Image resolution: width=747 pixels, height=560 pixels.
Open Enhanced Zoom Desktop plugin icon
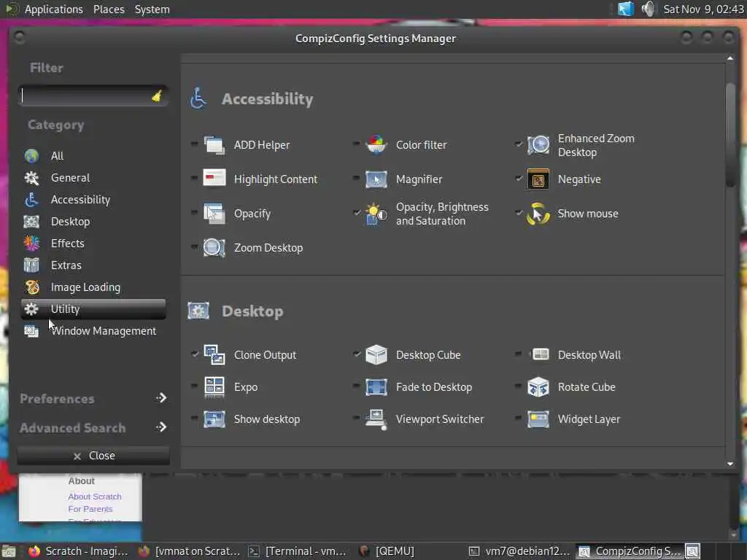pos(538,145)
